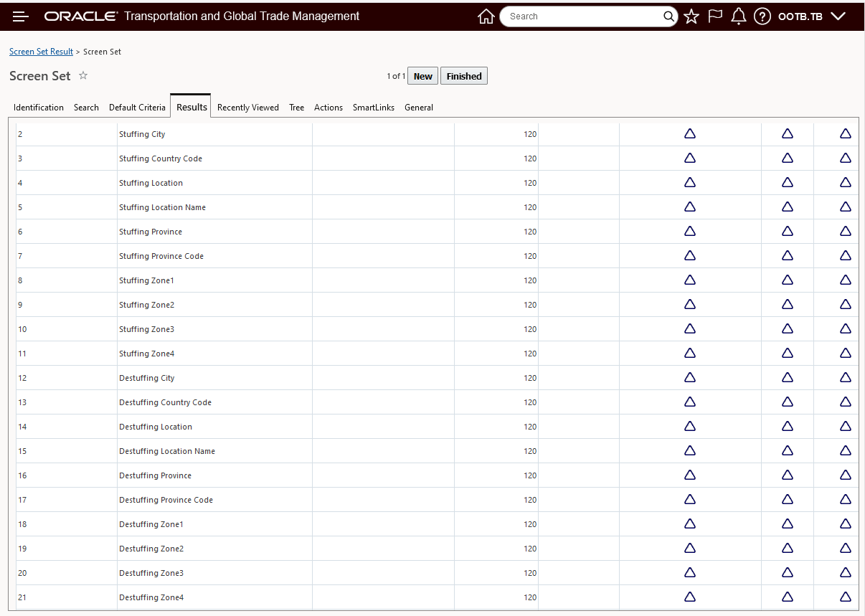Open Favorites star in the header bar

pyautogui.click(x=691, y=16)
